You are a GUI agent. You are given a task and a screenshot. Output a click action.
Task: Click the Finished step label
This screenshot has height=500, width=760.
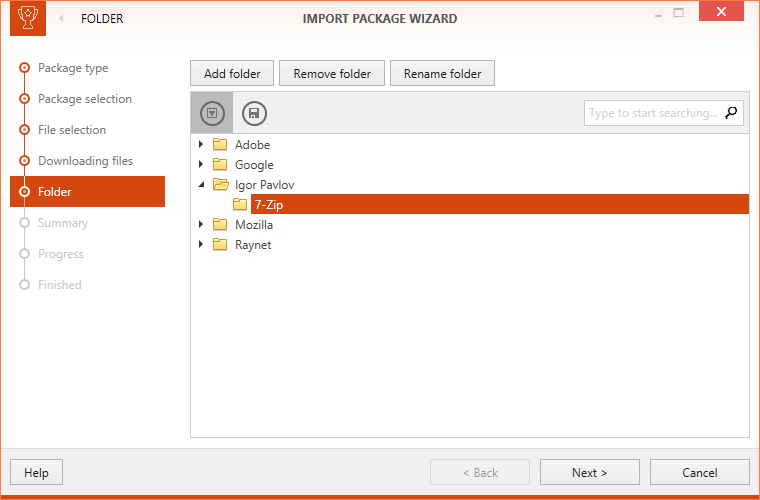(60, 285)
